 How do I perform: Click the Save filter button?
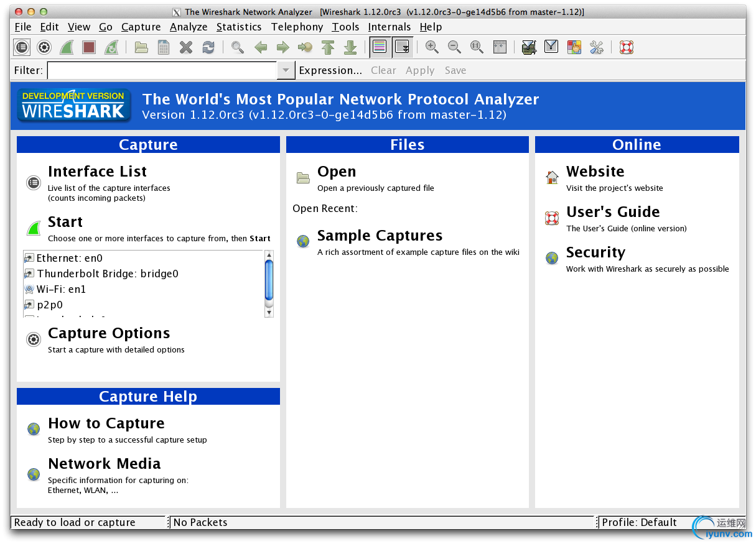click(x=455, y=70)
